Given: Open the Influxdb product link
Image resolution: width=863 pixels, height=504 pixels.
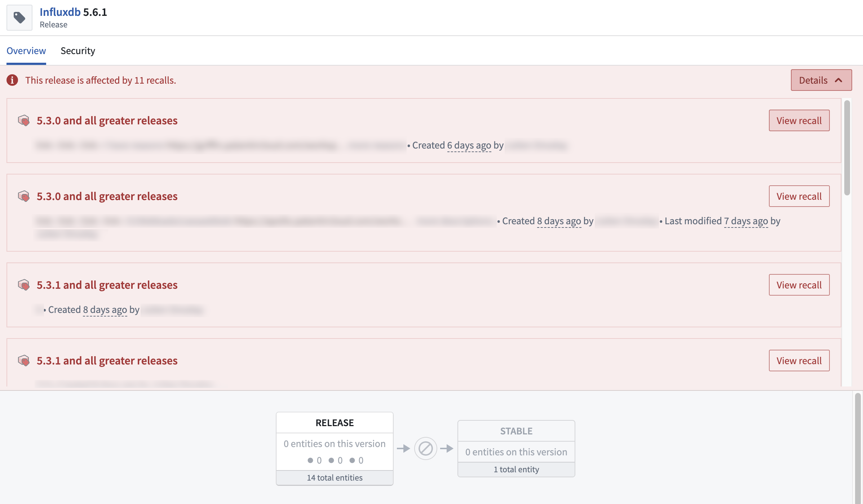Looking at the screenshot, I should tap(60, 12).
